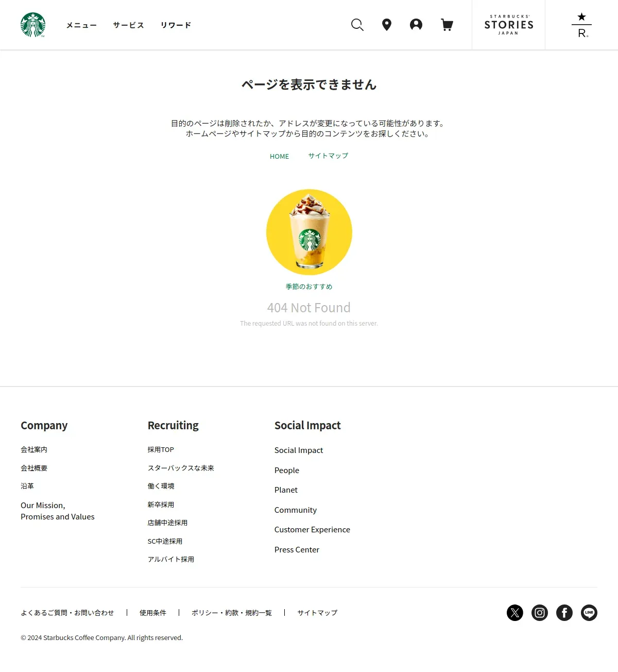Open アルバイト採用 link
The height and width of the screenshot is (672, 618).
[171, 559]
